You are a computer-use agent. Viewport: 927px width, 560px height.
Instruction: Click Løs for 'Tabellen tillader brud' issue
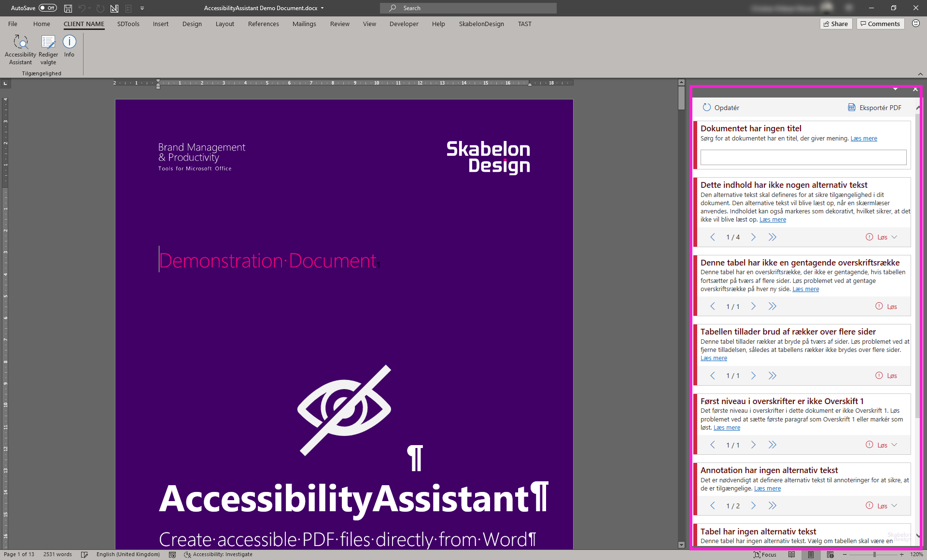click(886, 376)
